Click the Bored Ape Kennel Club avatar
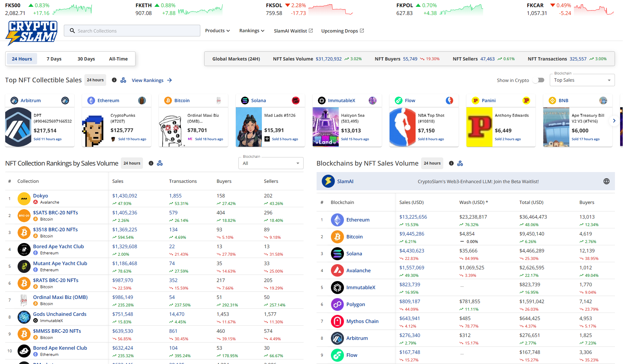Viewport: 626px width, 364px height. point(24,351)
